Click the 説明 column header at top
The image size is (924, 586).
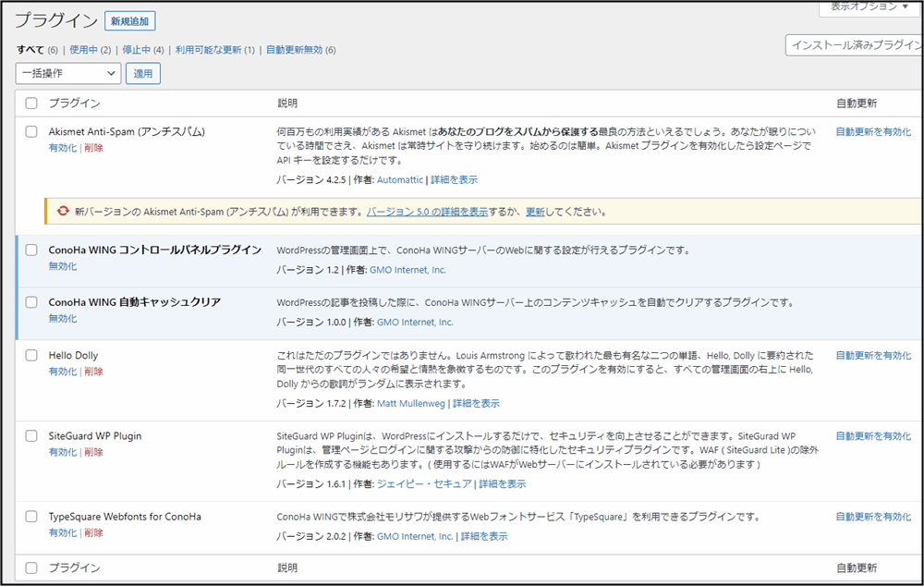pos(287,104)
